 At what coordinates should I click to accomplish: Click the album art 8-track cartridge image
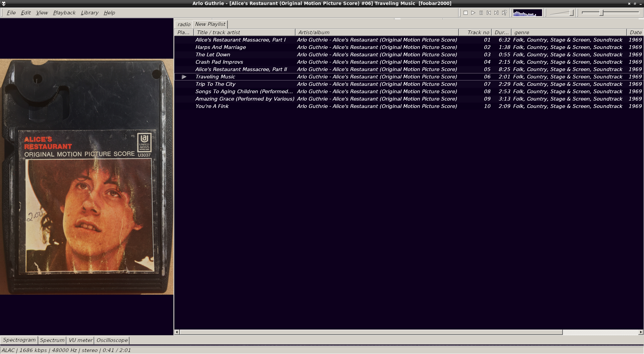pos(87,177)
